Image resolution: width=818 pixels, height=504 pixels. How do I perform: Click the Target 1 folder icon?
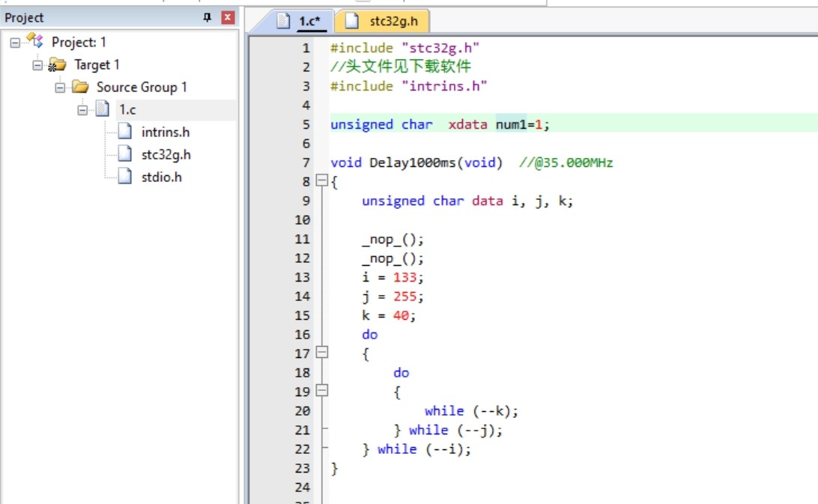point(57,64)
